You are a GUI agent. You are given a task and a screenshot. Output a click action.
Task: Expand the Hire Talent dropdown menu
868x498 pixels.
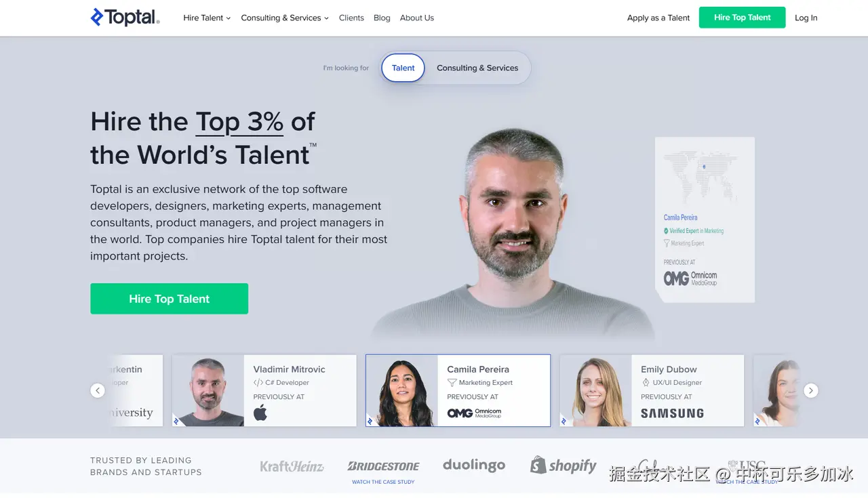coord(207,18)
